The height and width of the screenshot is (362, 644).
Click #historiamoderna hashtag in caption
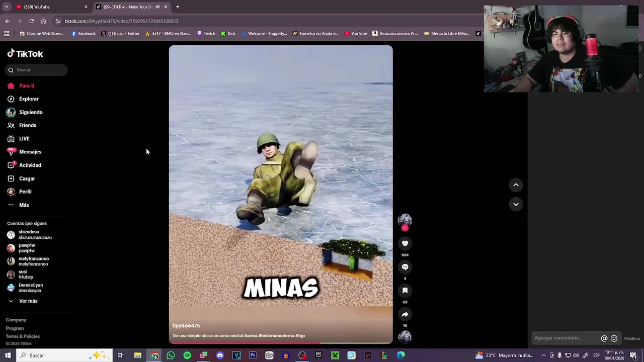click(x=275, y=336)
